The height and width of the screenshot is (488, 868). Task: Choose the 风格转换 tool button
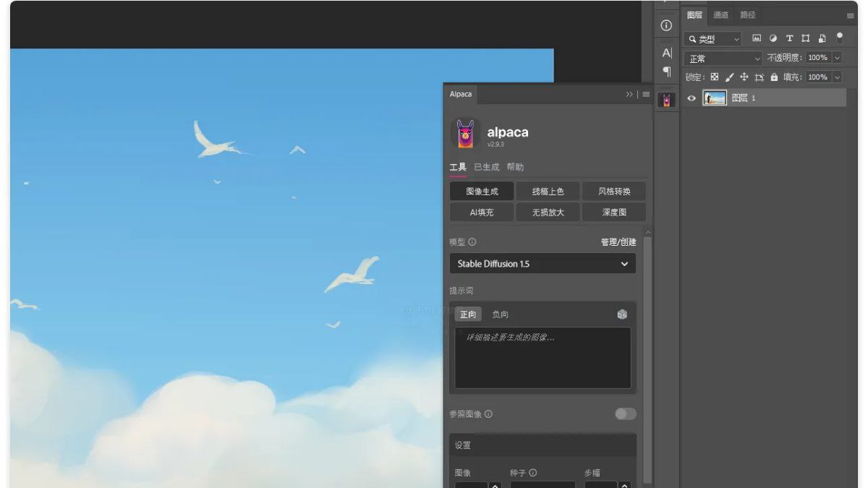tap(614, 191)
